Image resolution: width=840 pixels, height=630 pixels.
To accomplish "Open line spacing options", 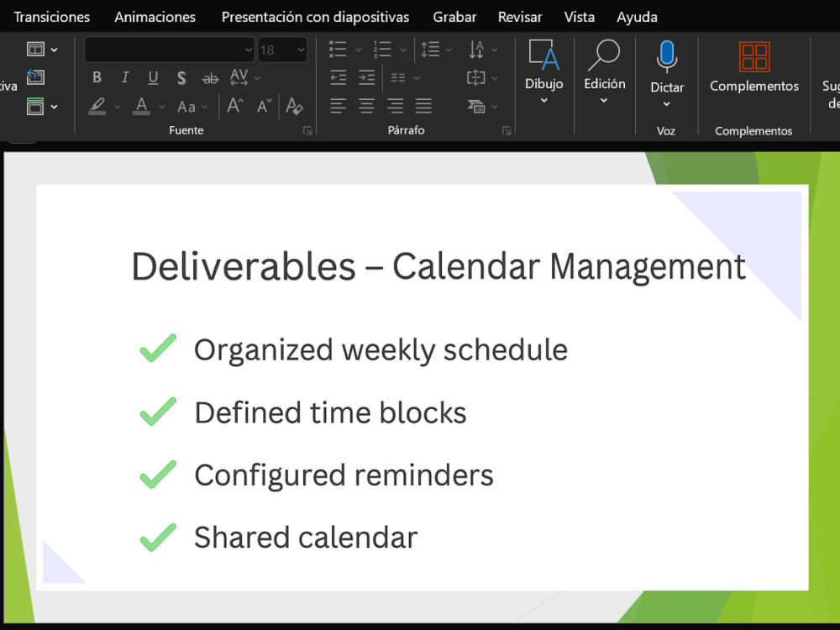I will tap(436, 50).
